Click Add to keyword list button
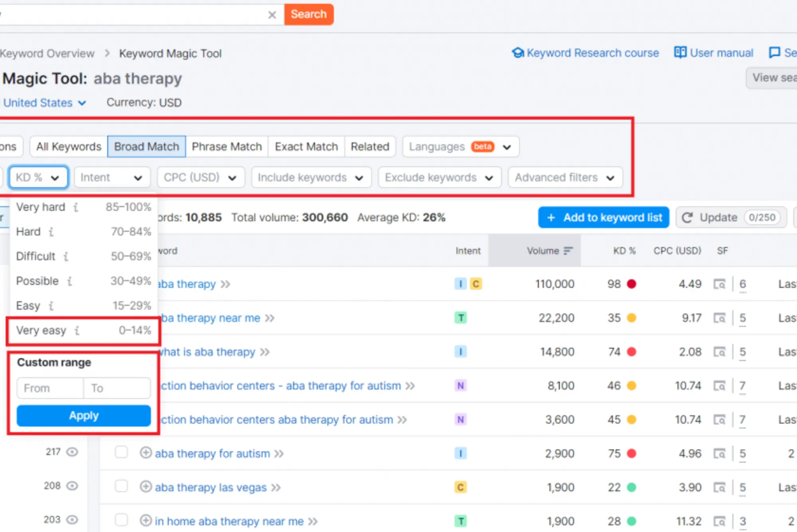Viewport: 797px width, 532px height. pyautogui.click(x=603, y=218)
